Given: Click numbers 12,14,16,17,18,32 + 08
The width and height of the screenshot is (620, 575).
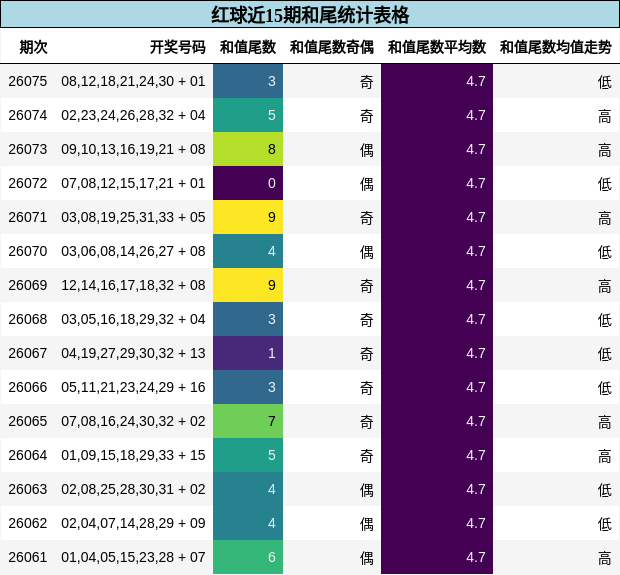Looking at the screenshot, I should point(133,285).
